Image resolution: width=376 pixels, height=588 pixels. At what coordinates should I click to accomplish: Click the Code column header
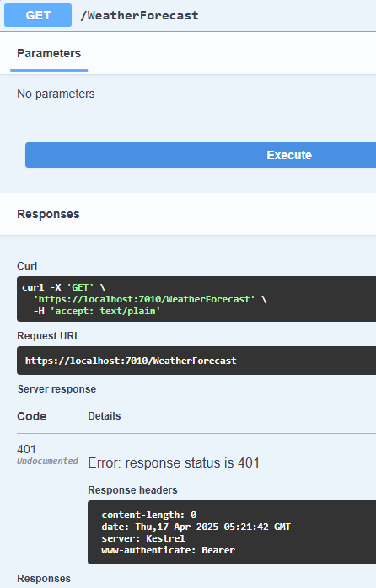31,416
